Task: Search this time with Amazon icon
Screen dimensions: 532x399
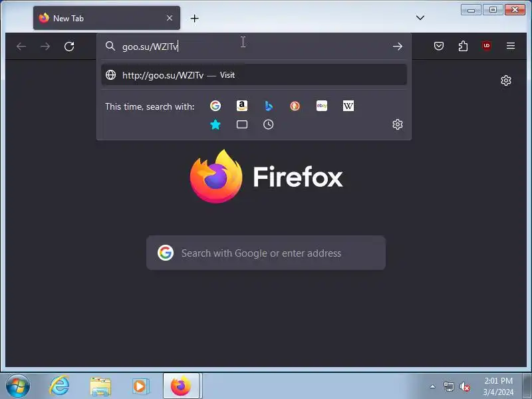Action: [242, 106]
